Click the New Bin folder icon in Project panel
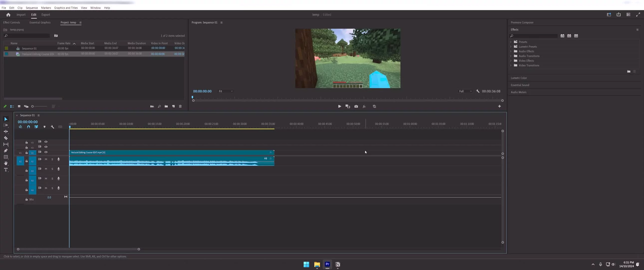The width and height of the screenshot is (644, 270). pyautogui.click(x=166, y=106)
